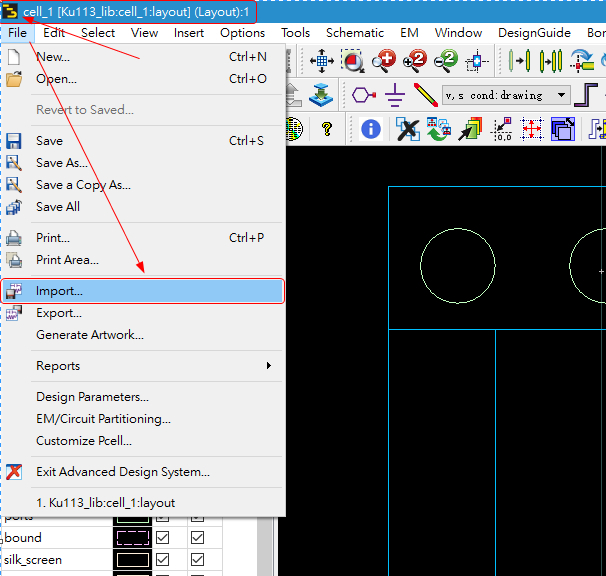Toggle second checkbox in bound layer row

(x=197, y=538)
